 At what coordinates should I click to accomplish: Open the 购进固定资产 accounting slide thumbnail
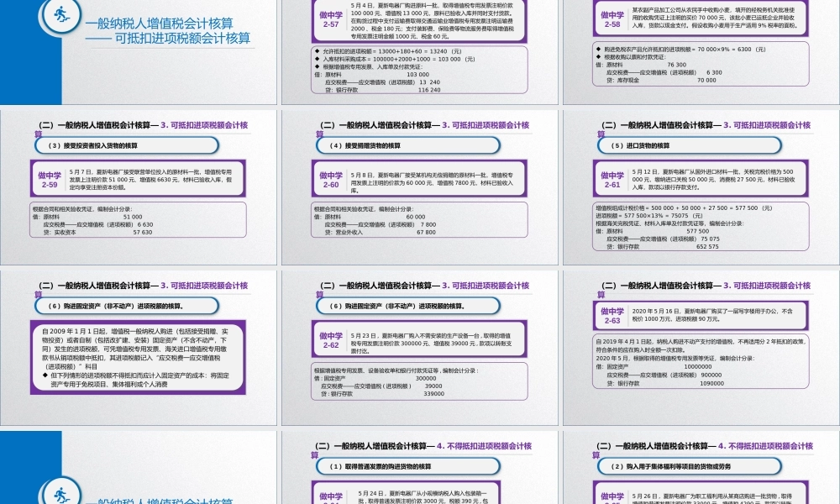pyautogui.click(x=420, y=353)
